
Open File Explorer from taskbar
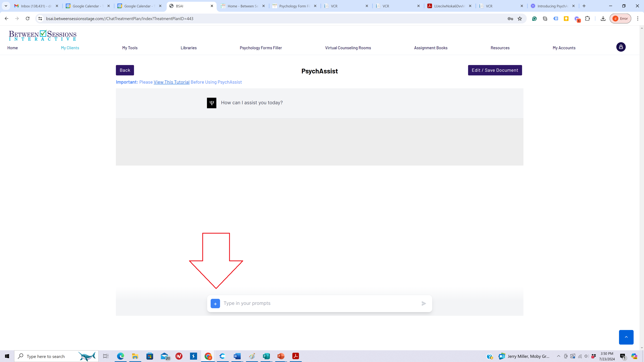point(135,356)
